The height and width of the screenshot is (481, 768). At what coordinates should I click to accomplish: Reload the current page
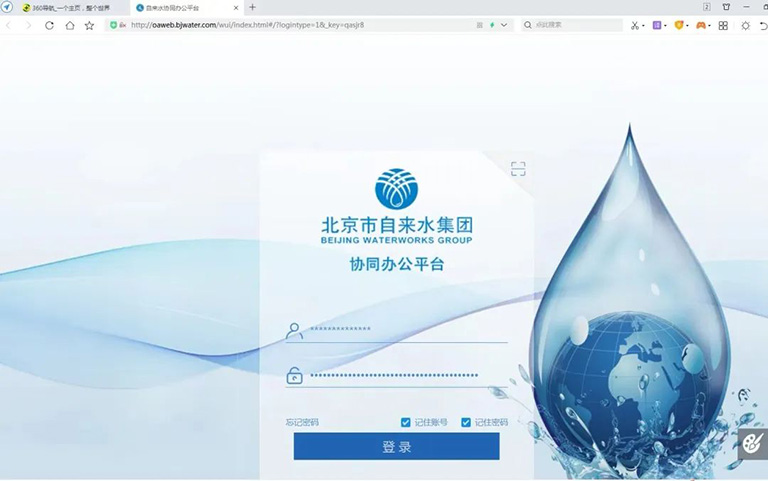click(x=49, y=25)
